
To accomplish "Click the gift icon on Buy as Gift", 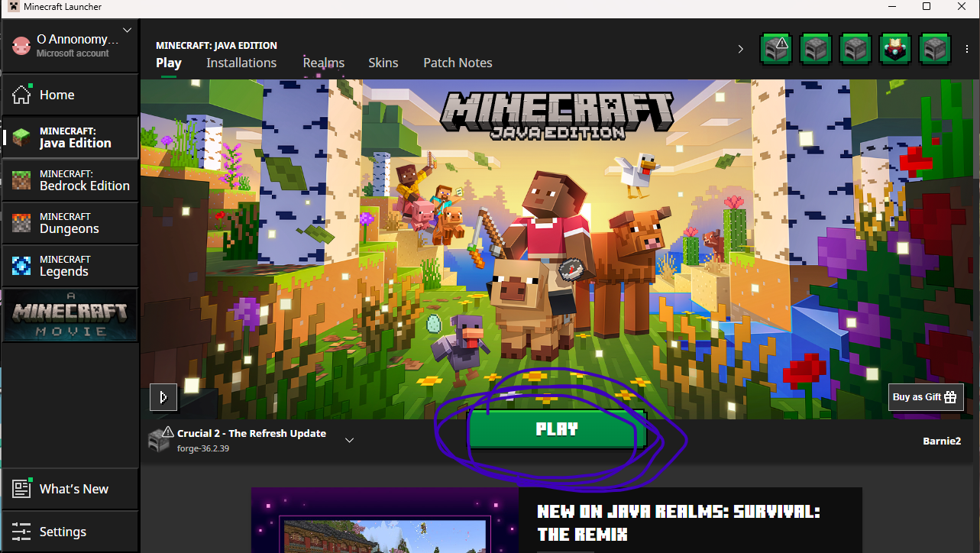I will pyautogui.click(x=950, y=397).
